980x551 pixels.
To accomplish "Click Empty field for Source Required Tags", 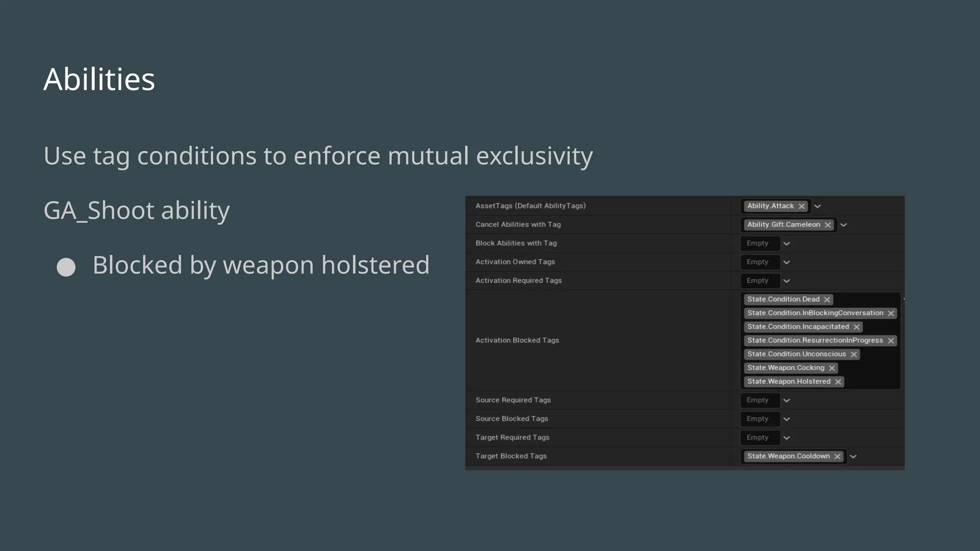I will point(760,400).
